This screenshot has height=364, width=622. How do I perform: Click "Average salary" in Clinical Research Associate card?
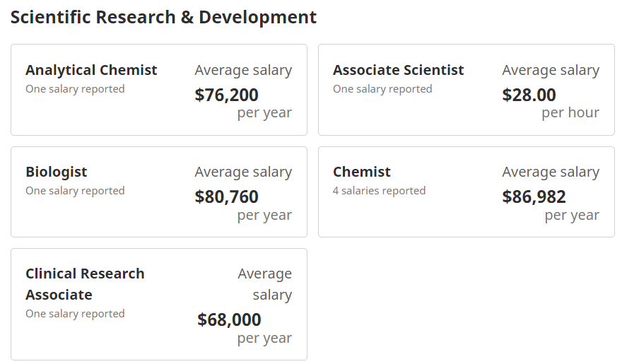point(264,284)
